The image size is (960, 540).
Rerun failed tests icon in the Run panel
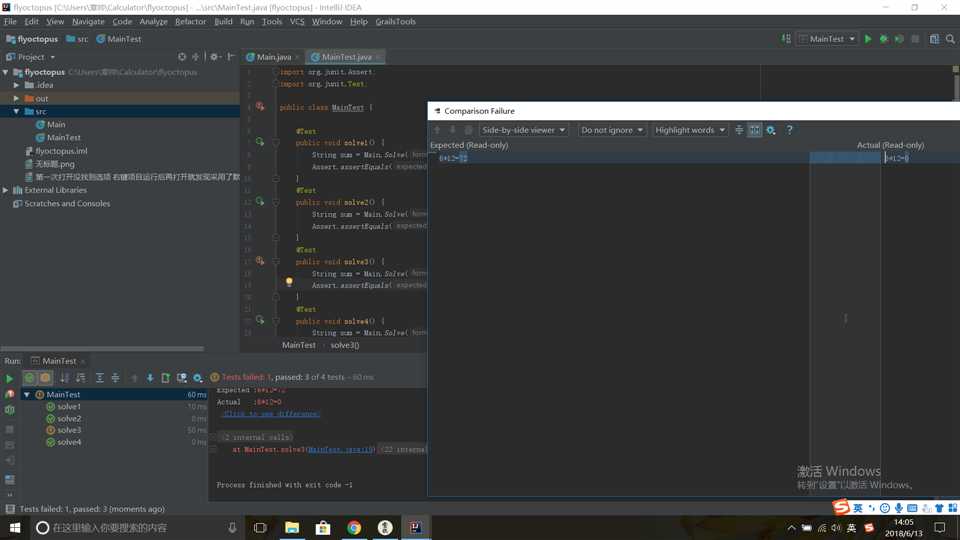coord(9,394)
